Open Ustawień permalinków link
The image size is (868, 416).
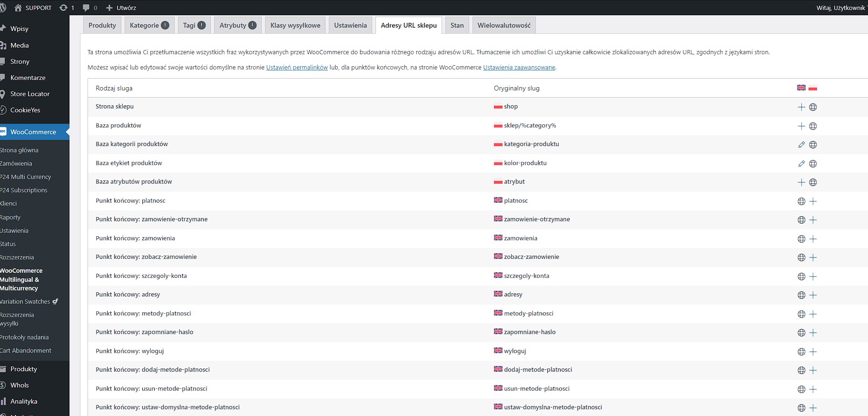click(297, 67)
